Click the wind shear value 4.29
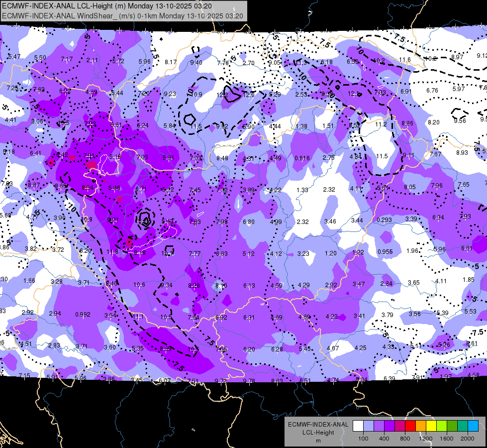 (x=304, y=285)
